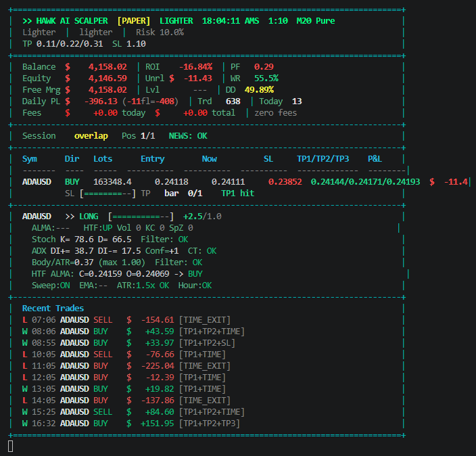Select the Lots value 163348.4
The height and width of the screenshot is (456, 476).
112,182
